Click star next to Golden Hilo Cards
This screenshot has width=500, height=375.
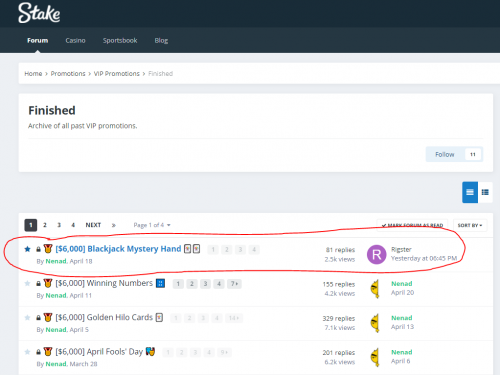(x=28, y=317)
